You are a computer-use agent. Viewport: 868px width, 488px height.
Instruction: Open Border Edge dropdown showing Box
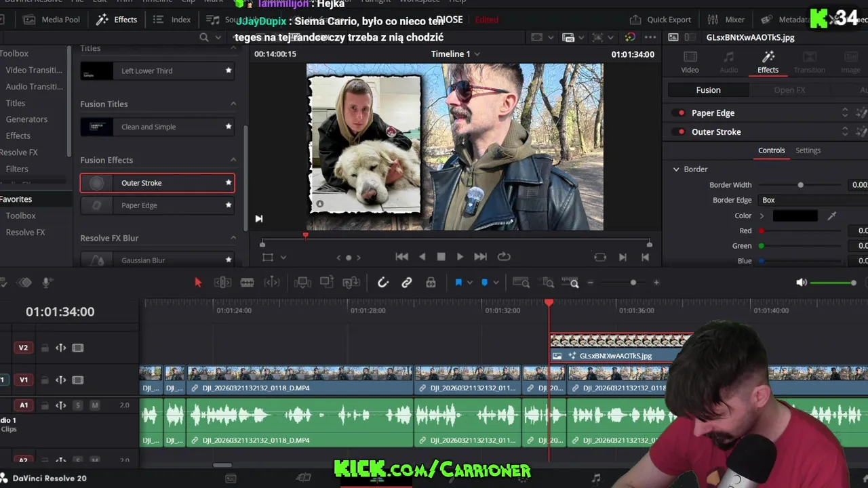[812, 201]
